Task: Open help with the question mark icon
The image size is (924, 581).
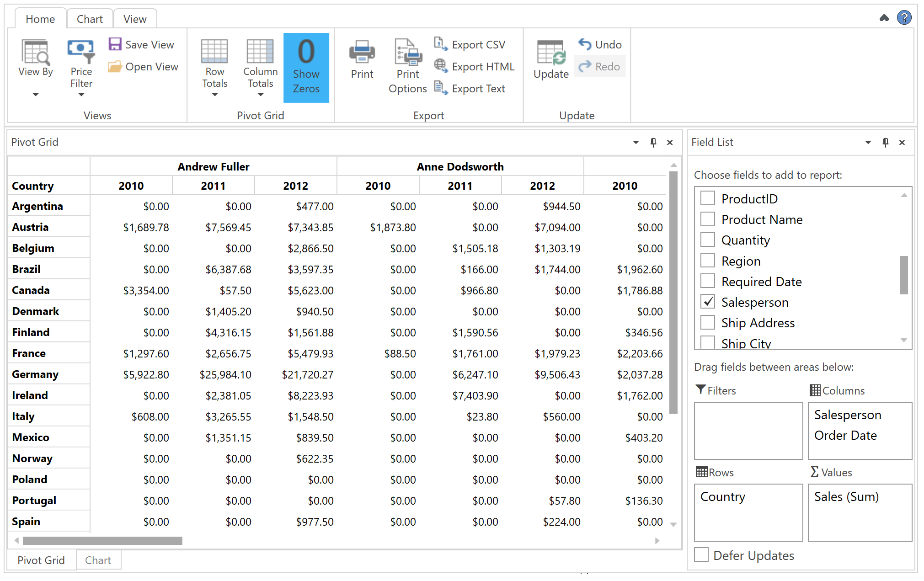Action: (x=904, y=18)
